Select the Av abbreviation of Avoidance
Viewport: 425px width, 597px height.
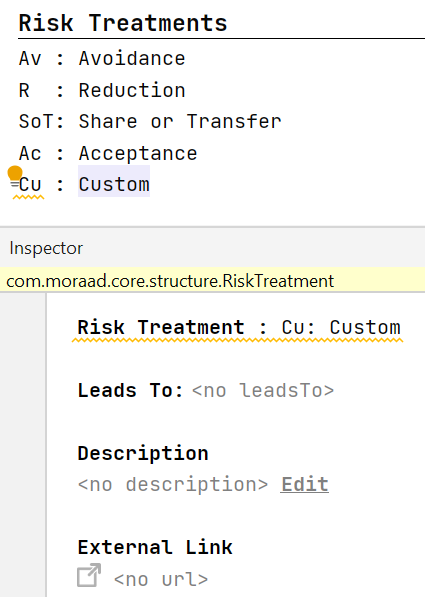pos(30,59)
